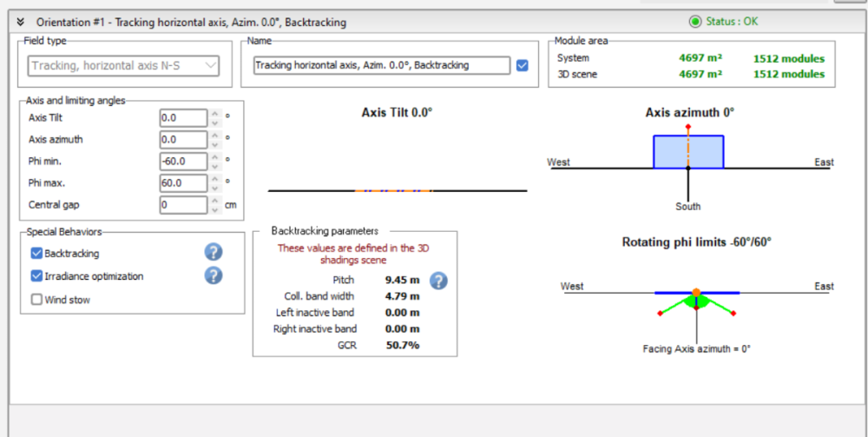Click the Left inactive band value 0.00 m
The width and height of the screenshot is (868, 437).
tap(403, 313)
